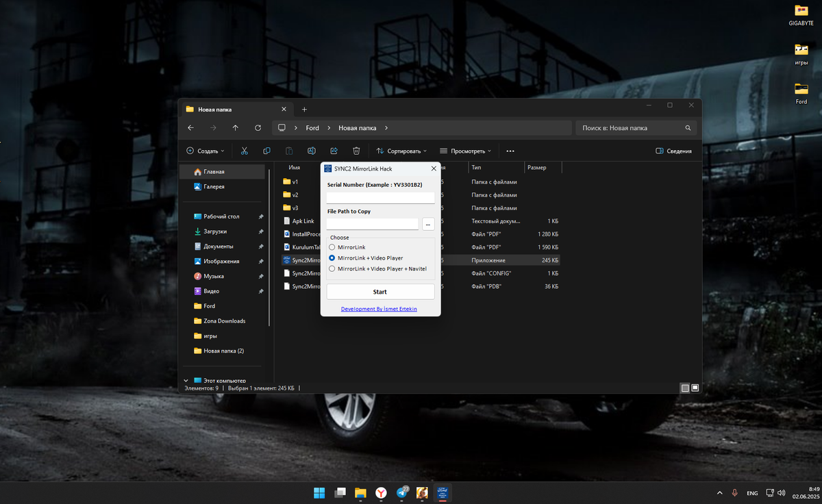Click the Serial Number input field
This screenshot has height=504, width=822.
click(380, 198)
